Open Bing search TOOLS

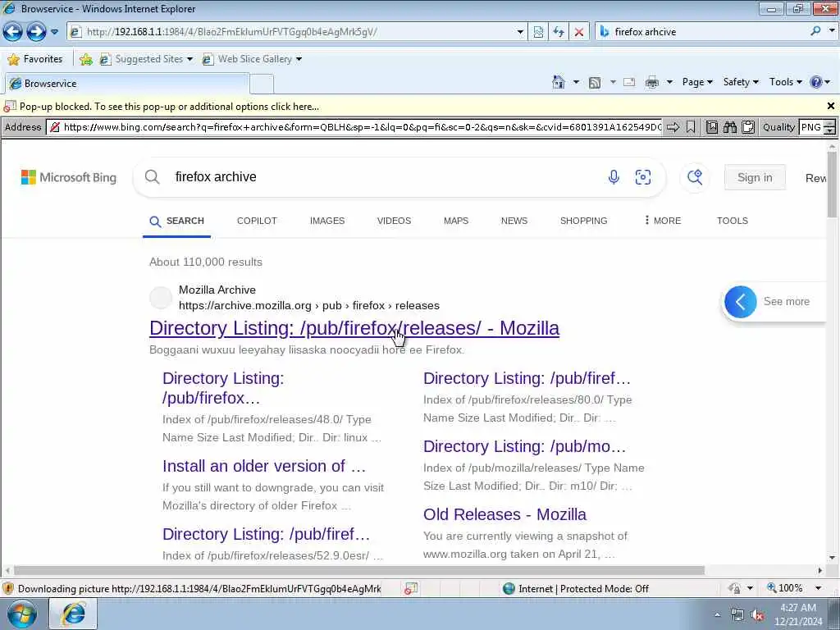click(x=733, y=221)
